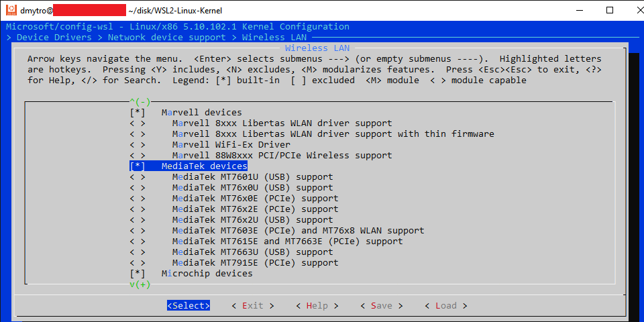Select MediaTek MT76x0E (PCIe) support entry
This screenshot has width=644, height=322.
pyautogui.click(x=255, y=199)
